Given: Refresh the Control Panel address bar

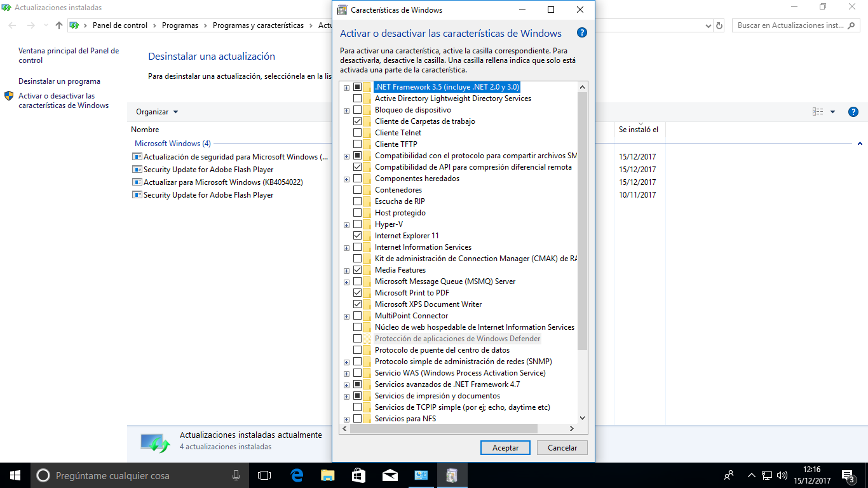Looking at the screenshot, I should (x=719, y=25).
